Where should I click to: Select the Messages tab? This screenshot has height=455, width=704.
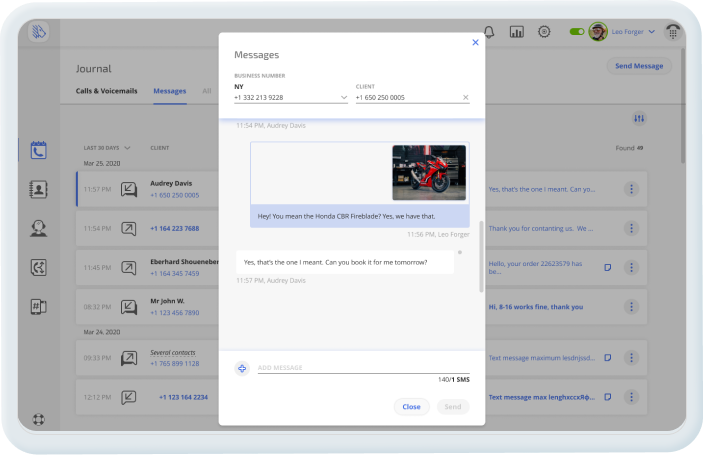coord(169,91)
